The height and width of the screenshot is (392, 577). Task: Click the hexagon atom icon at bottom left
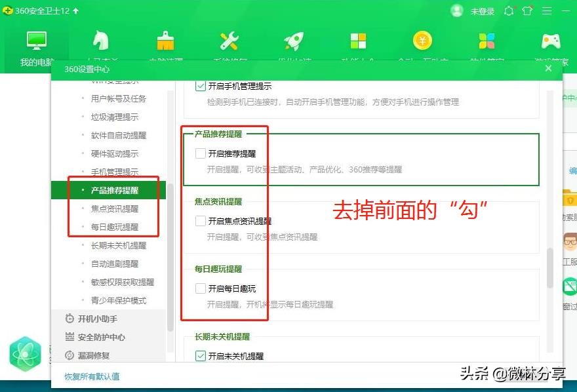(25, 354)
